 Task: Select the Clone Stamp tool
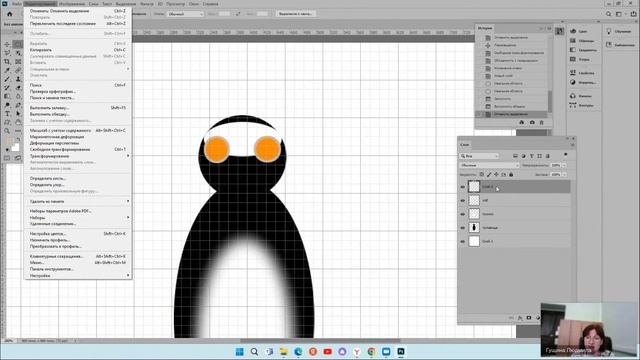click(x=18, y=79)
